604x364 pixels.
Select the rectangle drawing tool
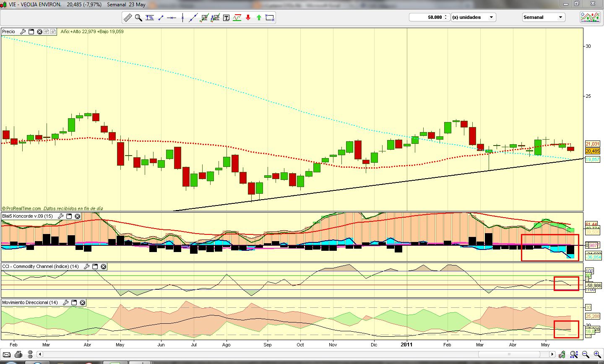point(270,18)
